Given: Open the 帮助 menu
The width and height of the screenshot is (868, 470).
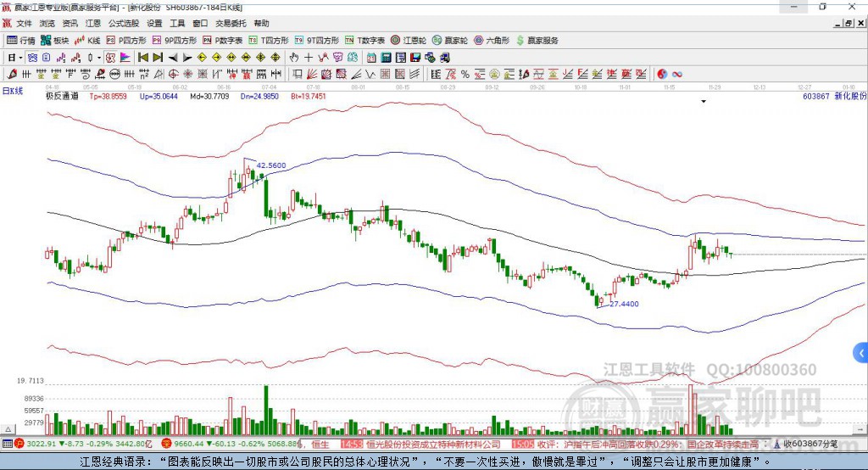Looking at the screenshot, I should pos(261,23).
